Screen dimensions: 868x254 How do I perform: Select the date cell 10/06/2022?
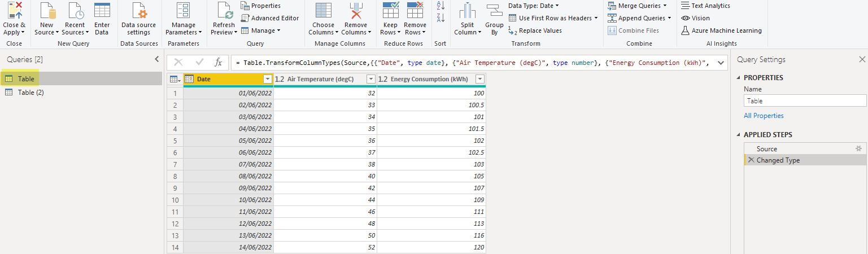pos(229,200)
